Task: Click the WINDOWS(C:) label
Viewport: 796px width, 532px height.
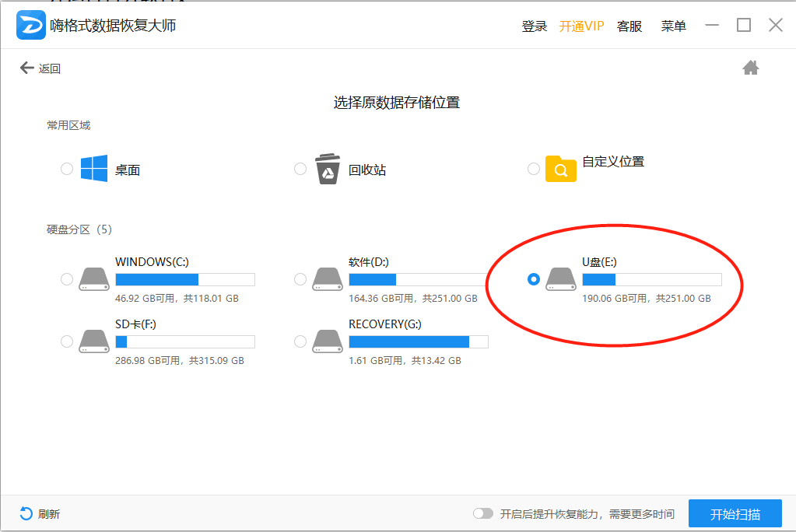Action: [x=152, y=262]
